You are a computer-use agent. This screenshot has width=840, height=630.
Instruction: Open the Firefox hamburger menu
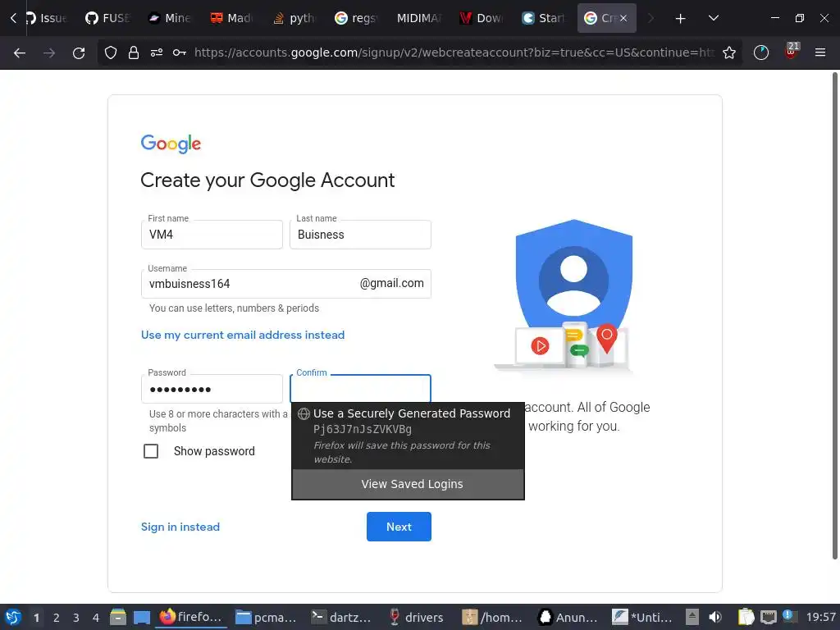(x=819, y=52)
